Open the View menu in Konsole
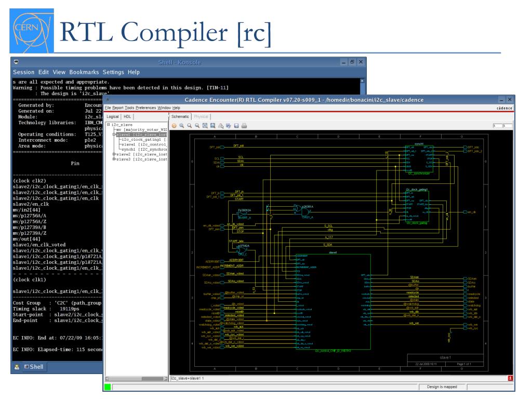 click(x=59, y=72)
